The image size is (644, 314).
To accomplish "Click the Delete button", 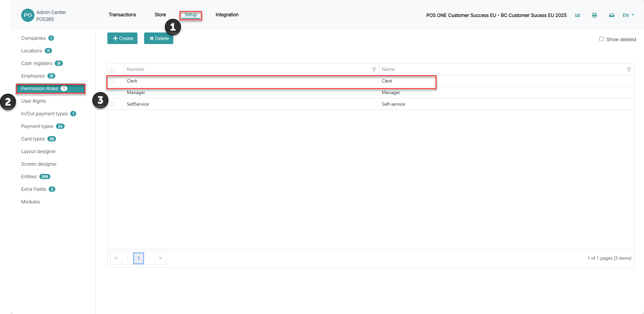I will [159, 38].
